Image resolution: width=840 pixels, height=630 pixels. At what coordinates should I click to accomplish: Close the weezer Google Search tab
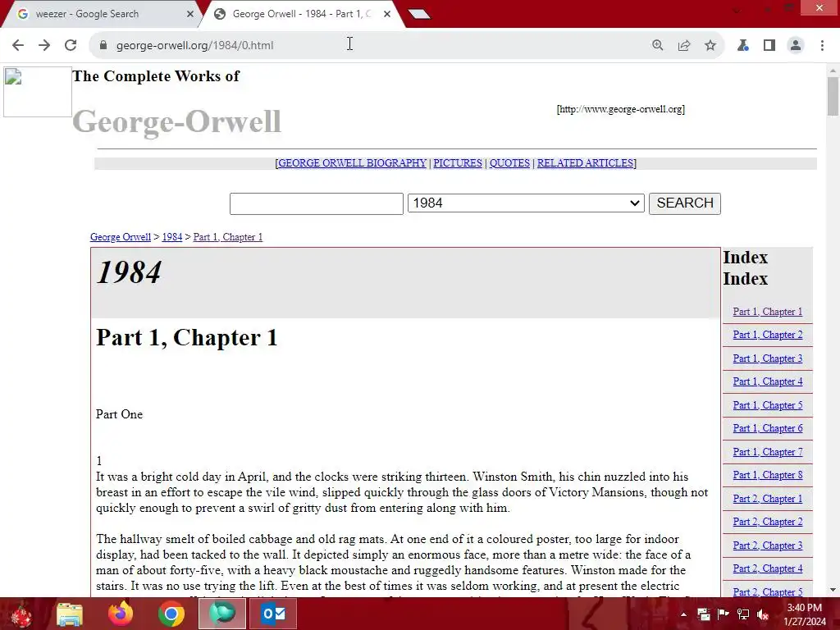coord(189,14)
